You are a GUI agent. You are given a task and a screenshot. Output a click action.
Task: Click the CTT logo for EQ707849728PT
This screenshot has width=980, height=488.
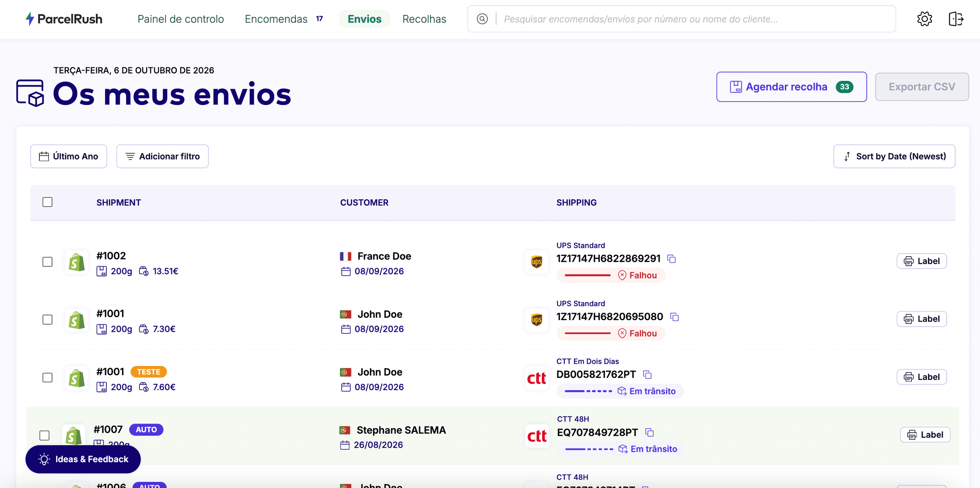(x=537, y=436)
